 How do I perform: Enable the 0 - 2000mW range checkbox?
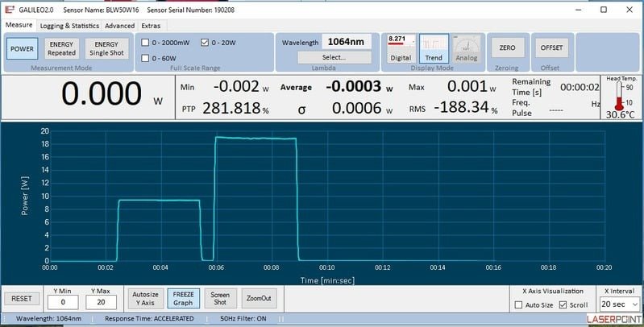tap(145, 42)
